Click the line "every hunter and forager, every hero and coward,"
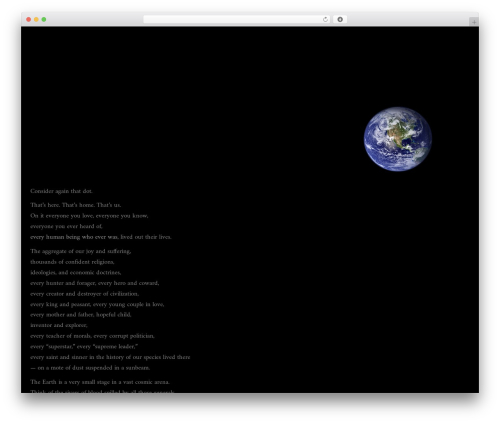 pyautogui.click(x=95, y=283)
